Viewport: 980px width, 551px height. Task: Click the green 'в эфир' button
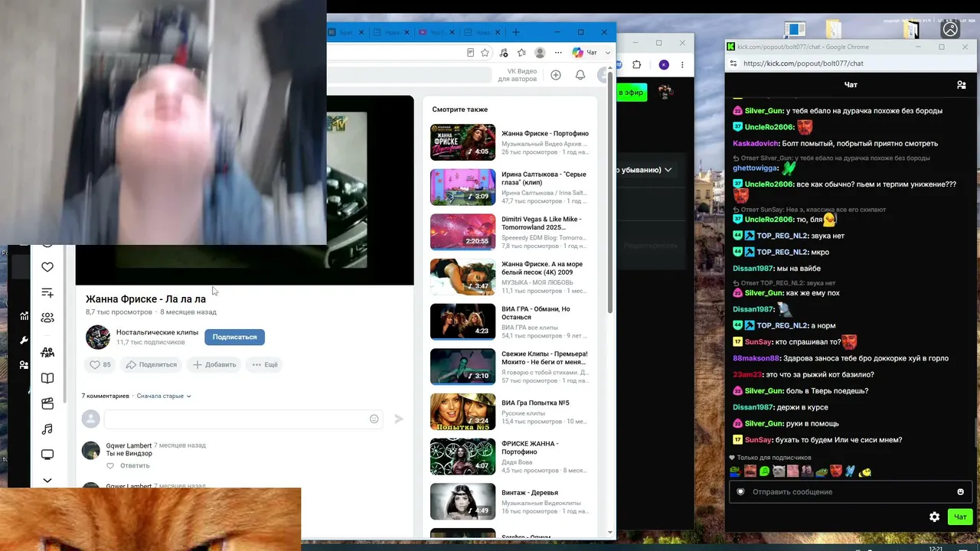click(x=632, y=92)
